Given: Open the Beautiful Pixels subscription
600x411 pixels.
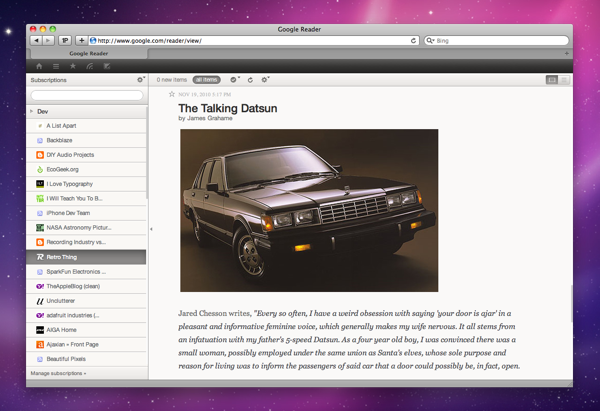Looking at the screenshot, I should click(x=86, y=359).
